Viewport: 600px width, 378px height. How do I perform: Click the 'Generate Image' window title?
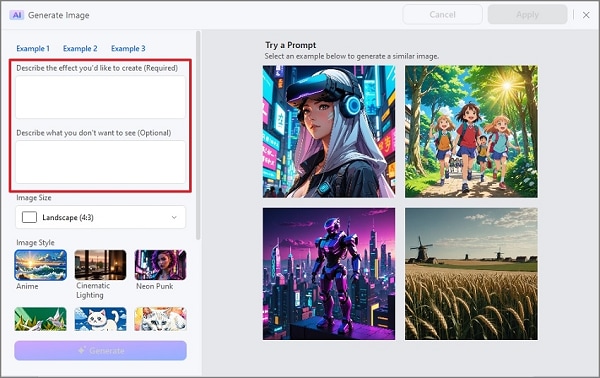[59, 15]
